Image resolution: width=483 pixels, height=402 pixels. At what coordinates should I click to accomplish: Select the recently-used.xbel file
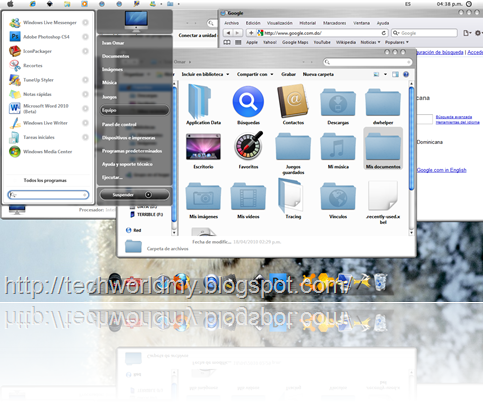(383, 202)
